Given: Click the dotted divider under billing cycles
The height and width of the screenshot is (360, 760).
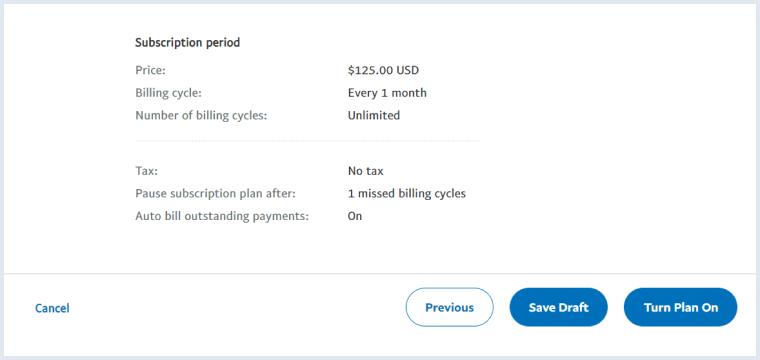Looking at the screenshot, I should 307,141.
